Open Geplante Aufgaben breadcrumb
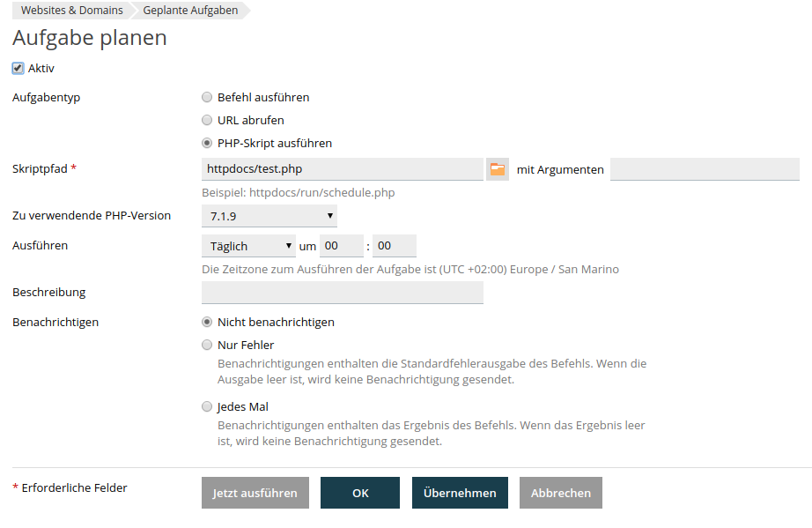The image size is (812, 528). click(x=190, y=10)
